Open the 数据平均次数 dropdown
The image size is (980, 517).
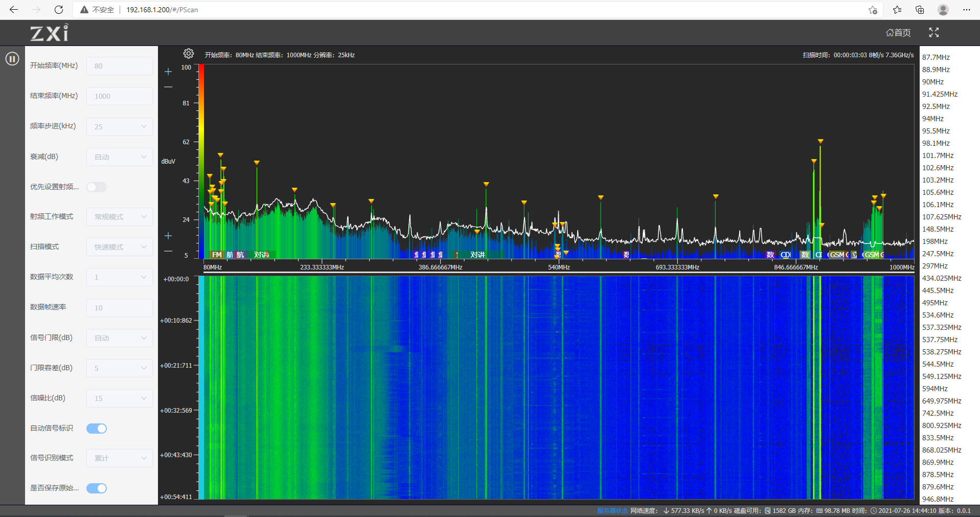coord(120,277)
